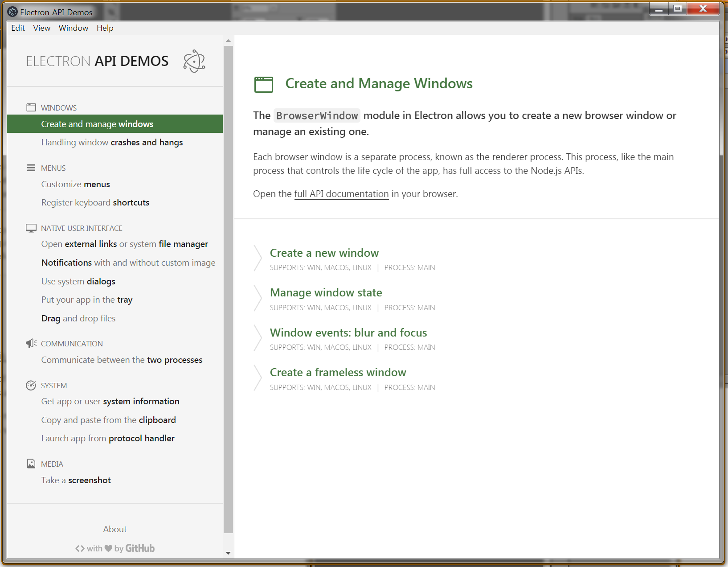Click the Communication megaphone icon

31,343
